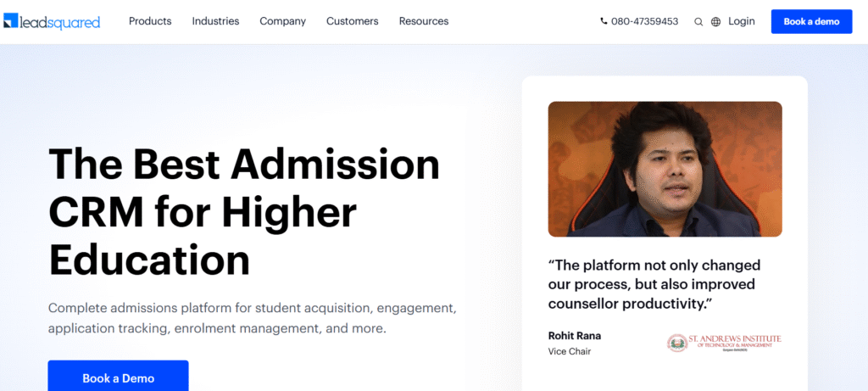Call the 080-47359453 phone link
This screenshot has width=868, height=391.
[x=644, y=22]
